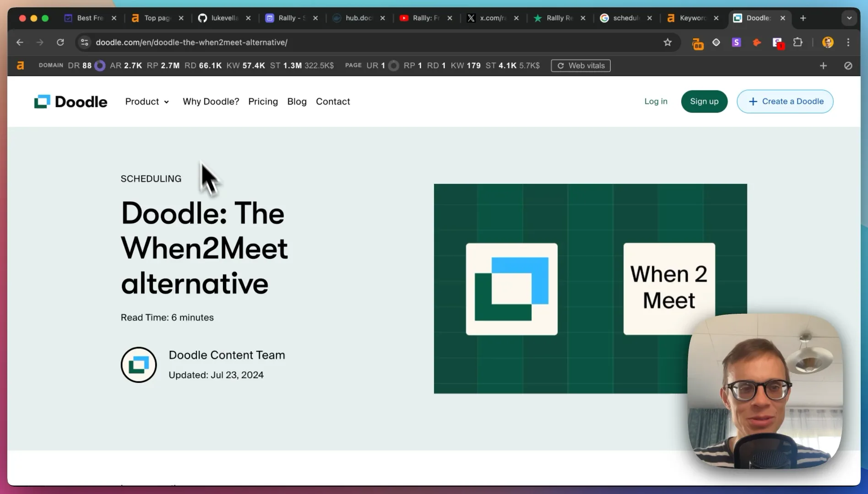Screen dimensions: 868x494
Task: Click the plus icon on Ahrefs toolbar
Action: [x=823, y=65]
